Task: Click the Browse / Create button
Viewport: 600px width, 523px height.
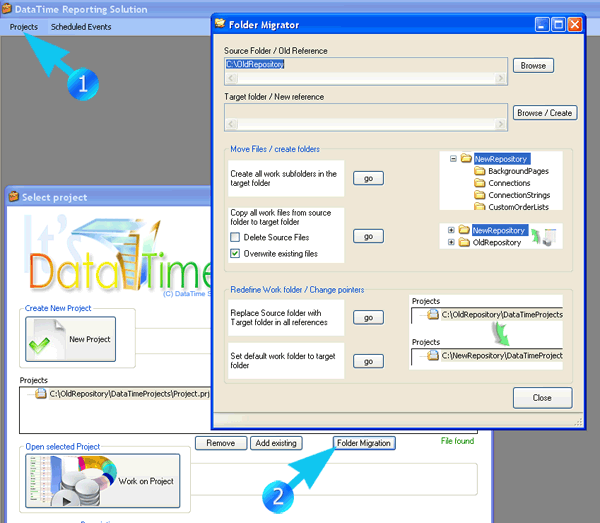Action: click(545, 113)
